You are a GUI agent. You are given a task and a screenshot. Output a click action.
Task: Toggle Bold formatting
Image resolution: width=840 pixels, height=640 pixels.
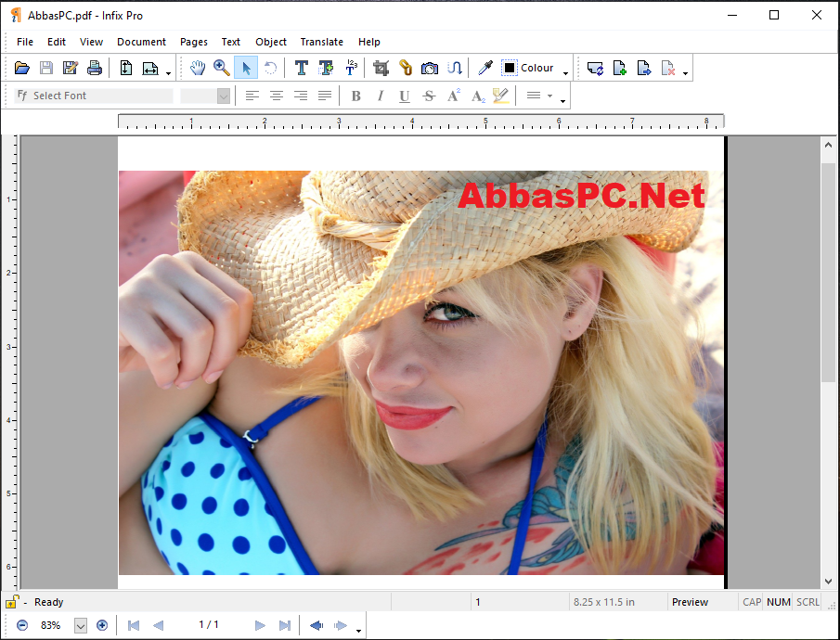tap(355, 96)
